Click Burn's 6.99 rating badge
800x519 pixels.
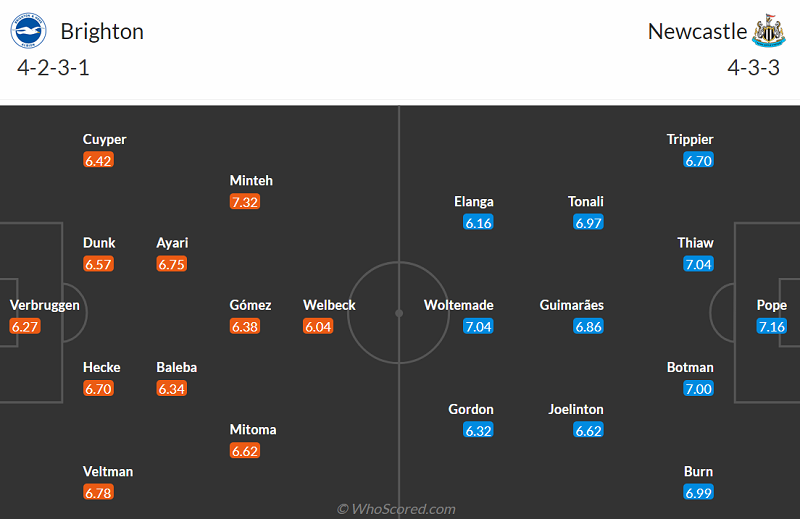tap(698, 493)
